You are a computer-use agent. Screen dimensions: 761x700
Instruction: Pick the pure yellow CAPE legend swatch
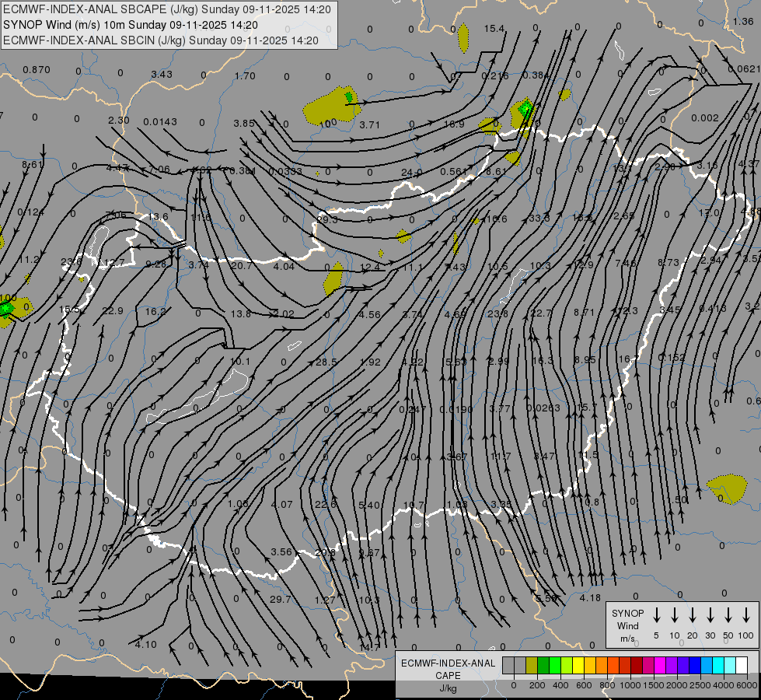pyautogui.click(x=578, y=665)
